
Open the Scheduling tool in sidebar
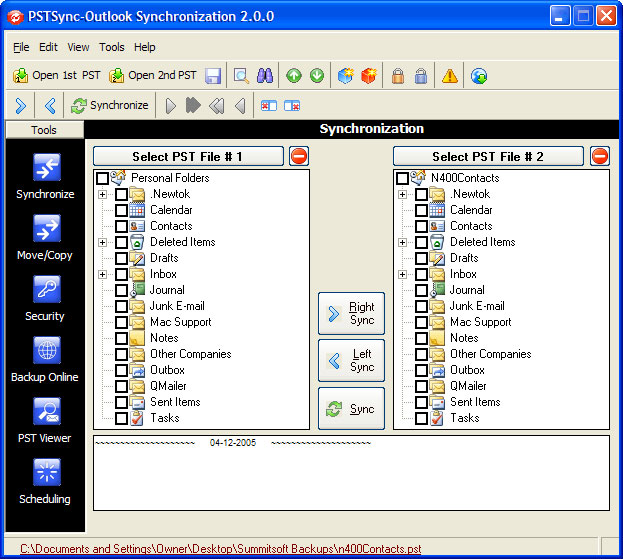45,482
